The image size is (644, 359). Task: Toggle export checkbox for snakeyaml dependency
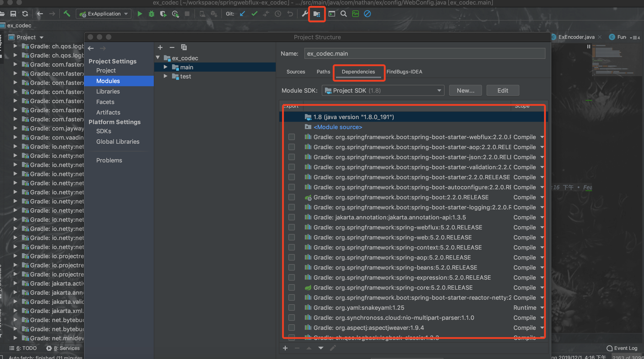coord(291,307)
